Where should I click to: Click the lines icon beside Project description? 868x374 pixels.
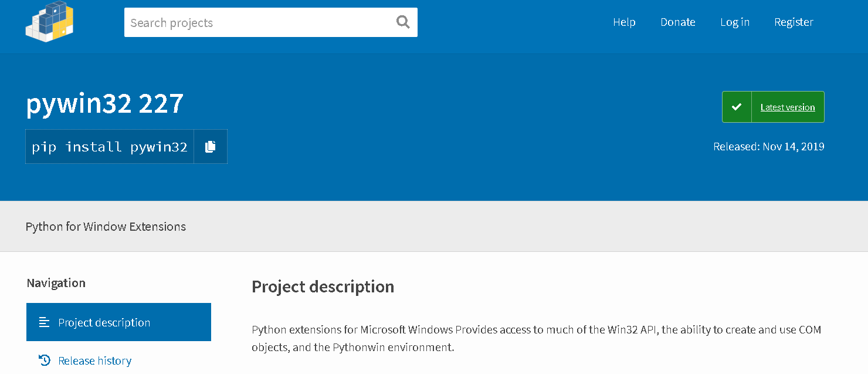click(44, 322)
